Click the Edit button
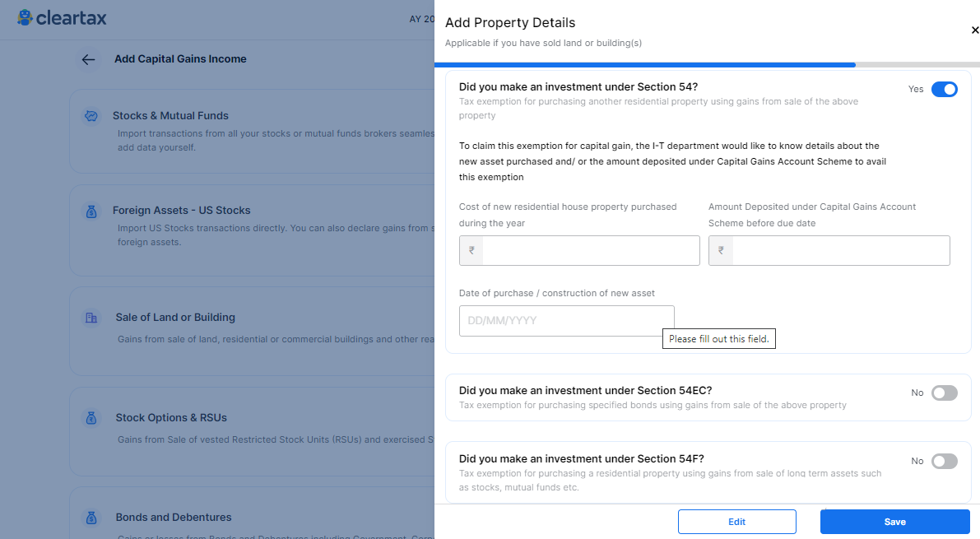The image size is (980, 539). coord(737,522)
